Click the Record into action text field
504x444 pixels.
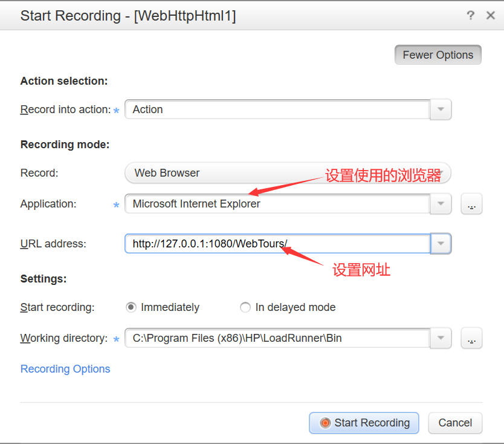(x=277, y=109)
